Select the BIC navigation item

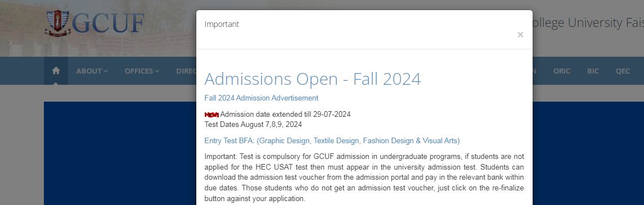[593, 71]
